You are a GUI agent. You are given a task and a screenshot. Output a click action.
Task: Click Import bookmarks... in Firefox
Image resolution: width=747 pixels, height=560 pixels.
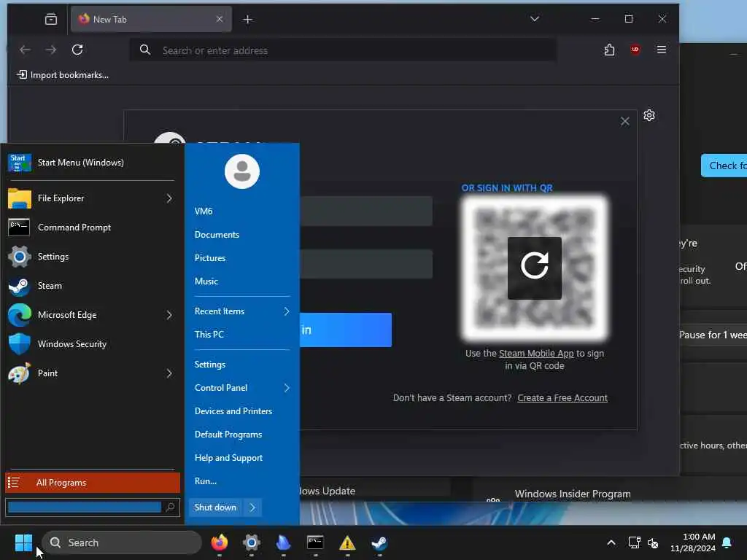coord(63,75)
